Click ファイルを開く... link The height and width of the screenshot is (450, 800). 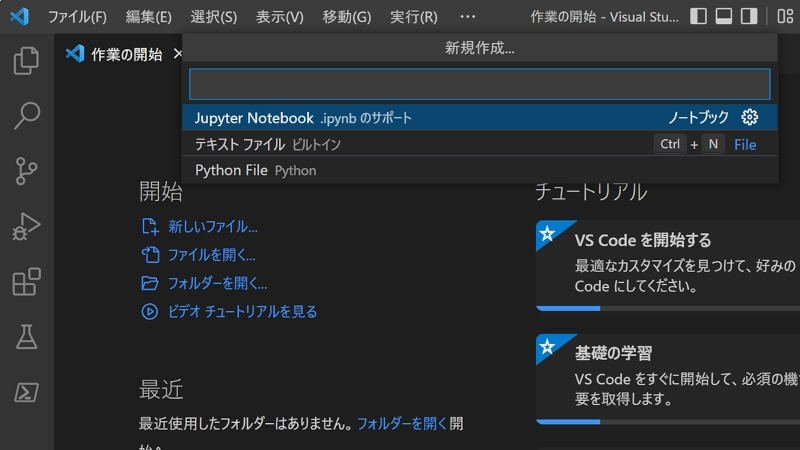click(212, 255)
